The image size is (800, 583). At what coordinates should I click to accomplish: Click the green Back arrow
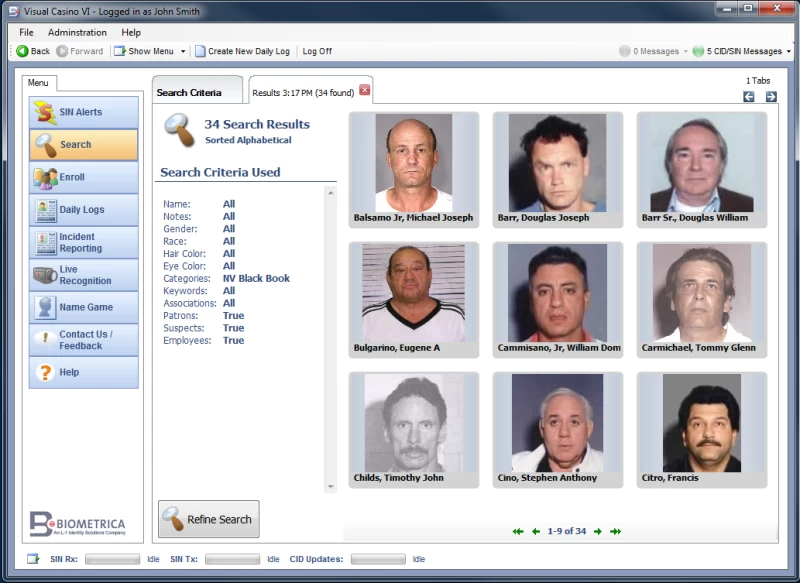(22, 51)
